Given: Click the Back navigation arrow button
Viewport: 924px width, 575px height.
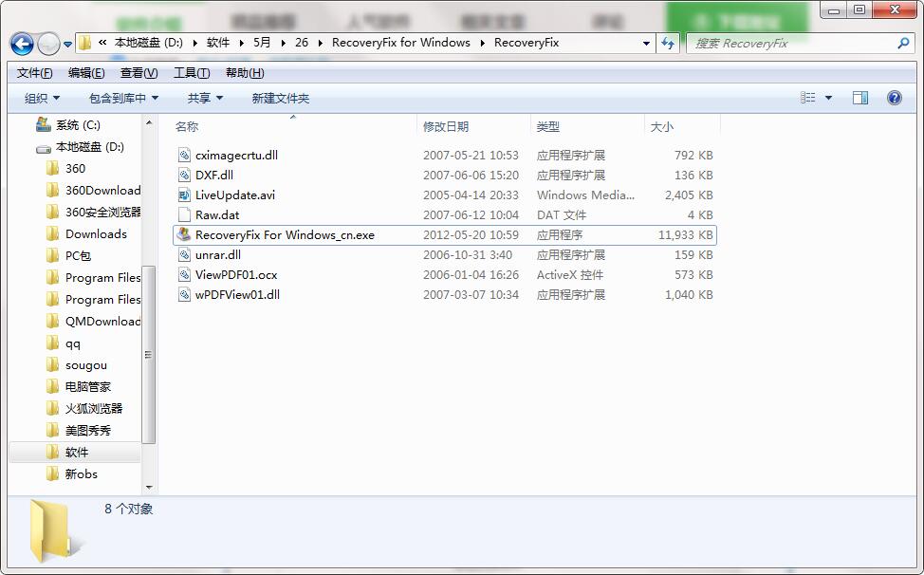Looking at the screenshot, I should tap(23, 44).
